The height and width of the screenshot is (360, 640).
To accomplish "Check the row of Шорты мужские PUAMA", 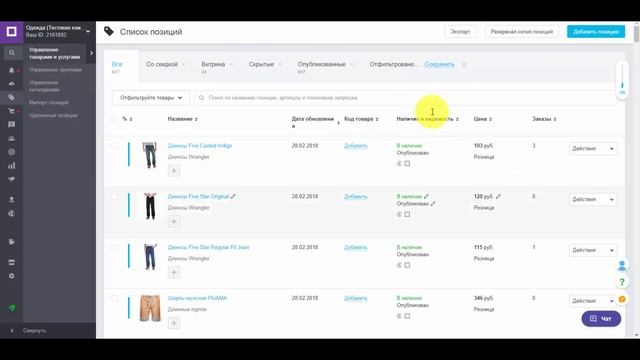I will tap(114, 298).
